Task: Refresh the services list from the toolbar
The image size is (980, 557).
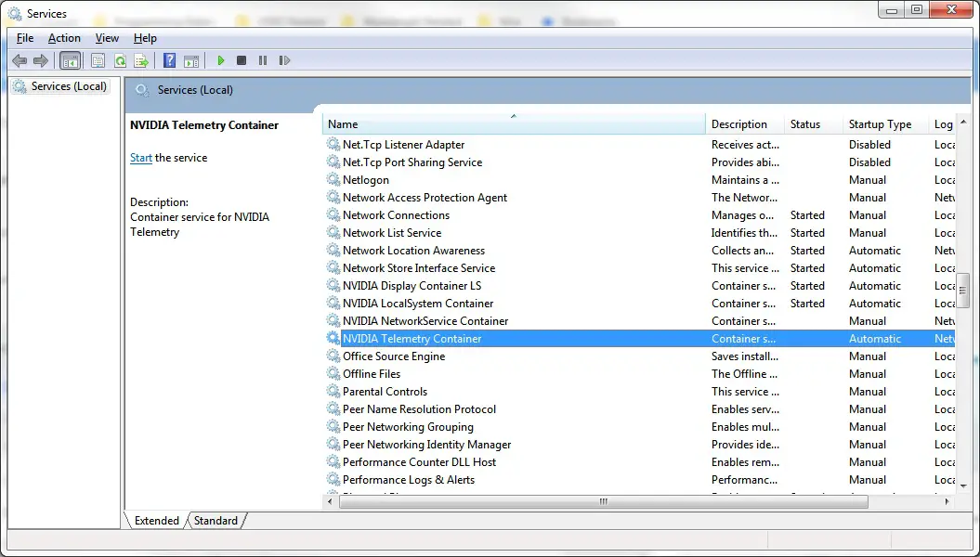Action: 120,60
